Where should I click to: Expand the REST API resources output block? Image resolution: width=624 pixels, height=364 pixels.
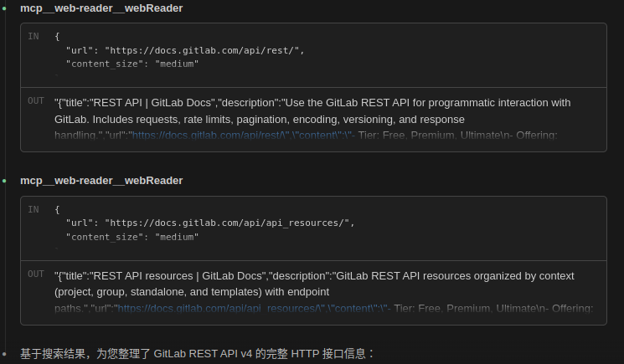[313, 293]
